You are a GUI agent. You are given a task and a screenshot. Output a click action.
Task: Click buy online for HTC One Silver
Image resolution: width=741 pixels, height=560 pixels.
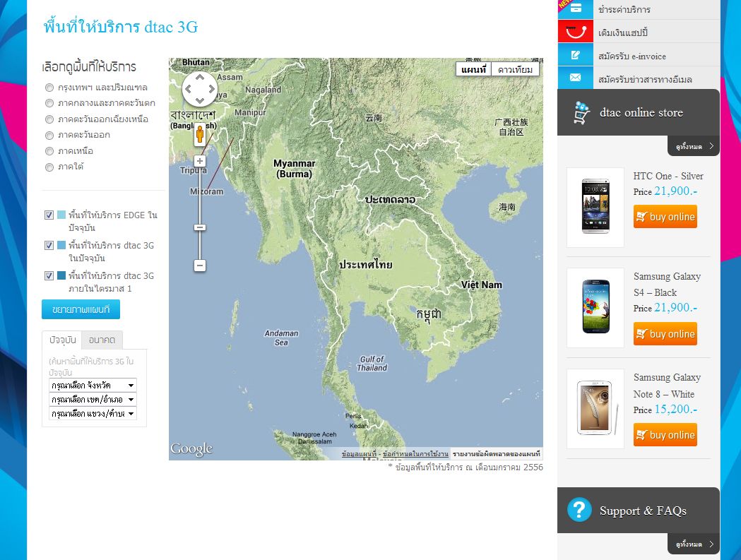665,216
